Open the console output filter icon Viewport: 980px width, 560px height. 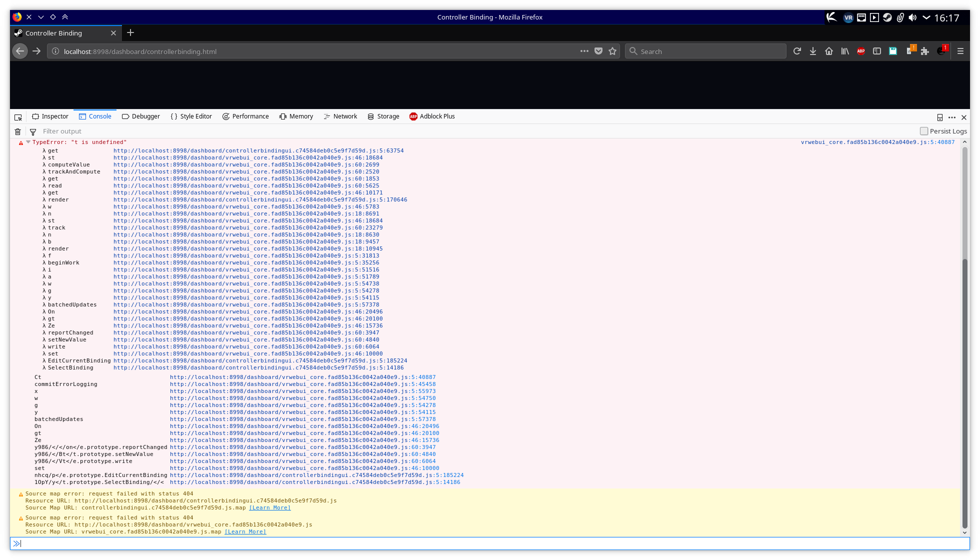pos(33,131)
